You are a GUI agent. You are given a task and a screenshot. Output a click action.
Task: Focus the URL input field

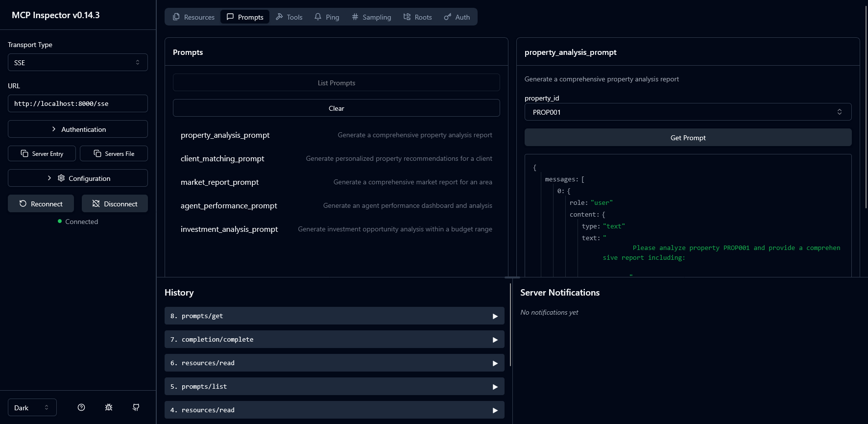pyautogui.click(x=78, y=103)
